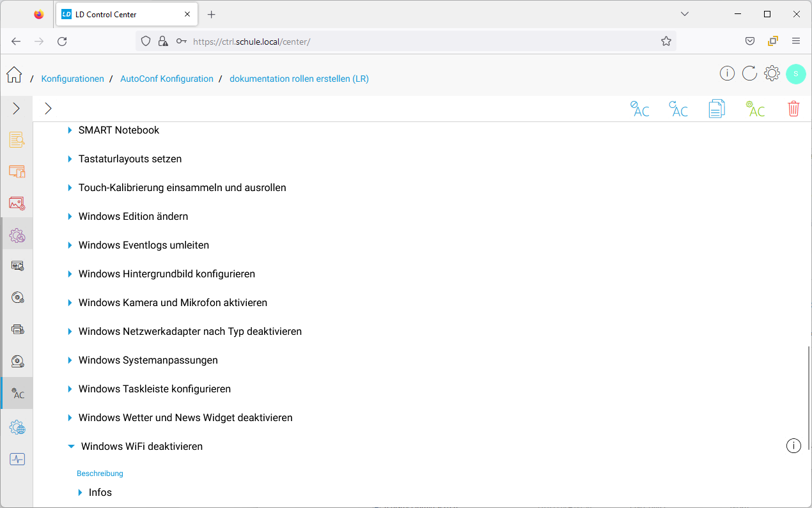The width and height of the screenshot is (812, 508).
Task: Open the user avatar 'S' menu
Action: [x=795, y=73]
